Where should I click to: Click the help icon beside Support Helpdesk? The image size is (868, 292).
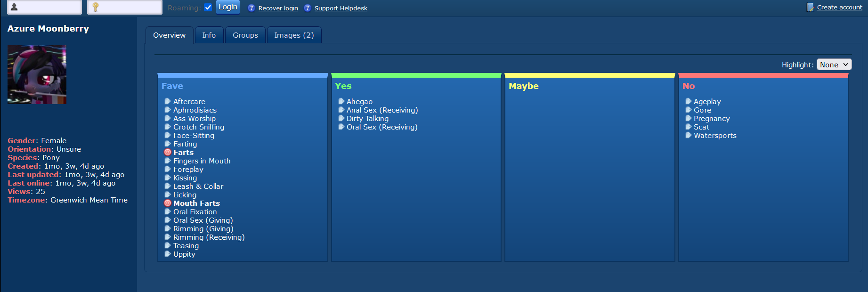308,8
